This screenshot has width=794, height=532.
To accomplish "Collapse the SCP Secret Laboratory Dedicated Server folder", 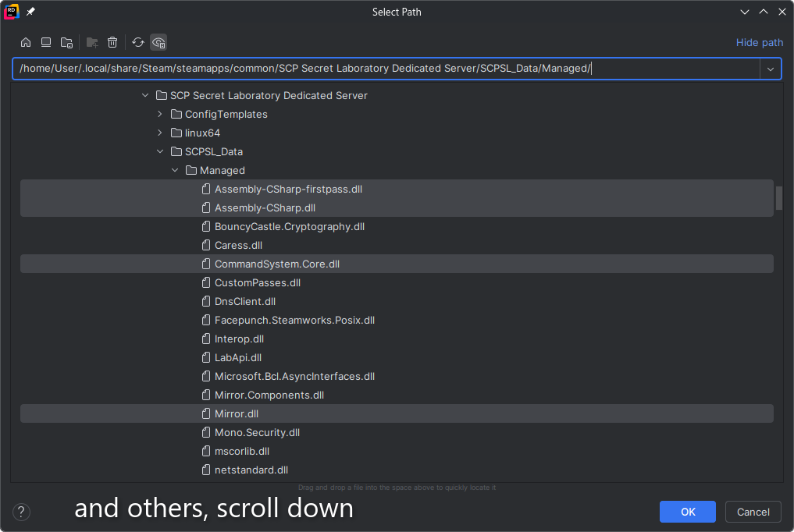I will (x=145, y=96).
